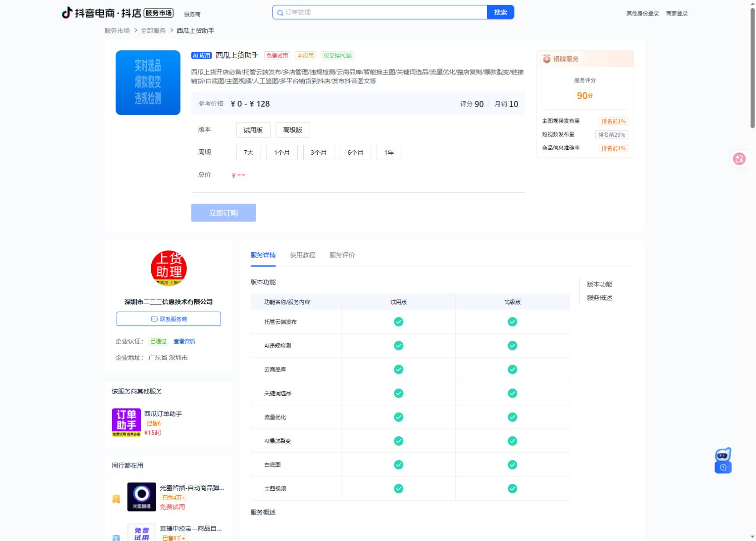Switch to the 服务详情 tab

tap(263, 255)
